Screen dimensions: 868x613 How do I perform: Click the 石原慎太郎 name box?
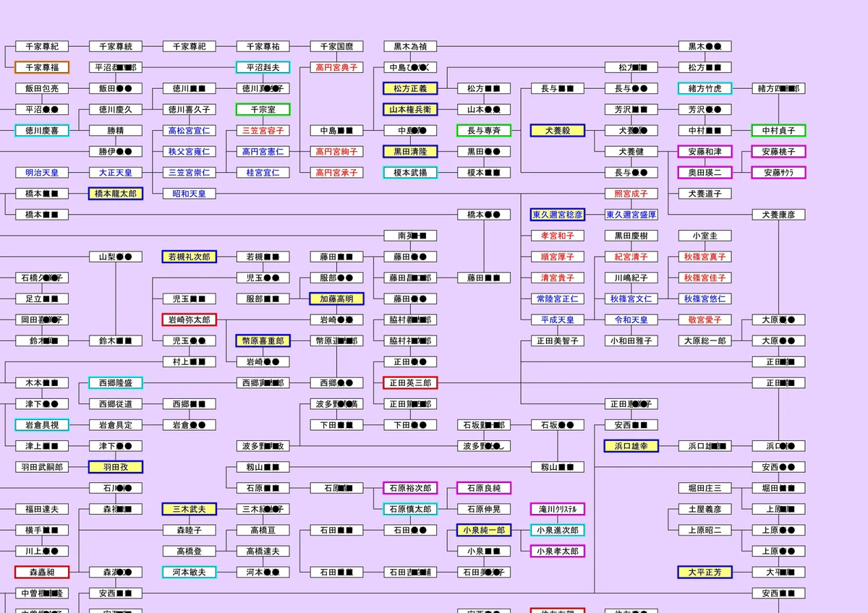pos(411,509)
